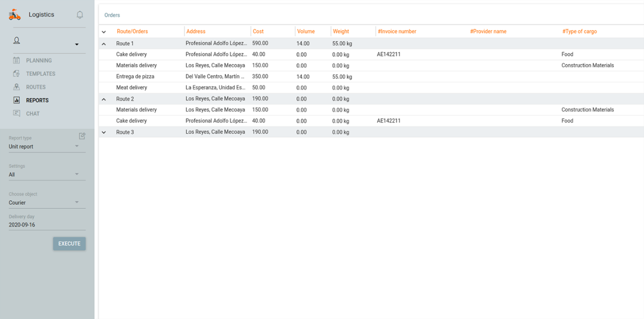Click the user profile icon
Image resolution: width=644 pixels, height=319 pixels.
[17, 40]
